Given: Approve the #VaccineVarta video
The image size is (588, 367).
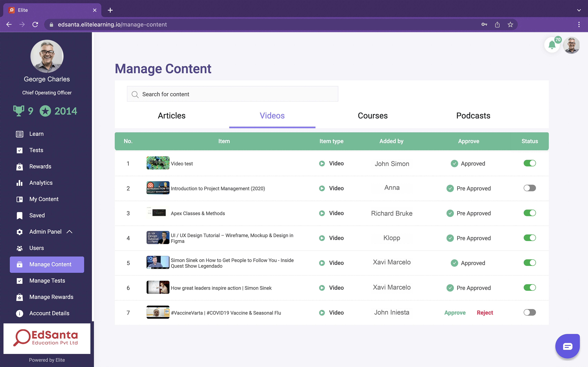Looking at the screenshot, I should [x=455, y=313].
